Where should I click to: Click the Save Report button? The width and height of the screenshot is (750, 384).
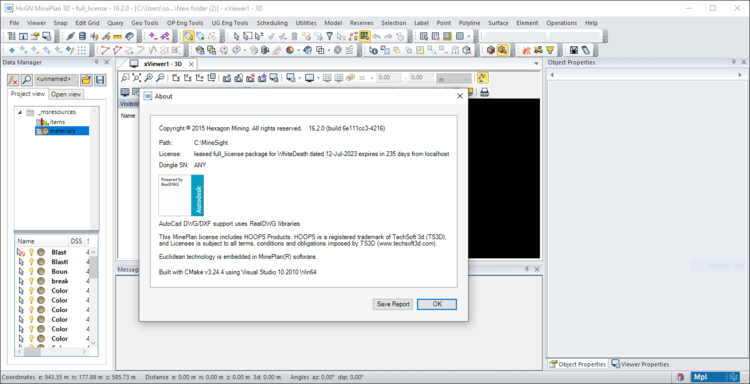393,304
